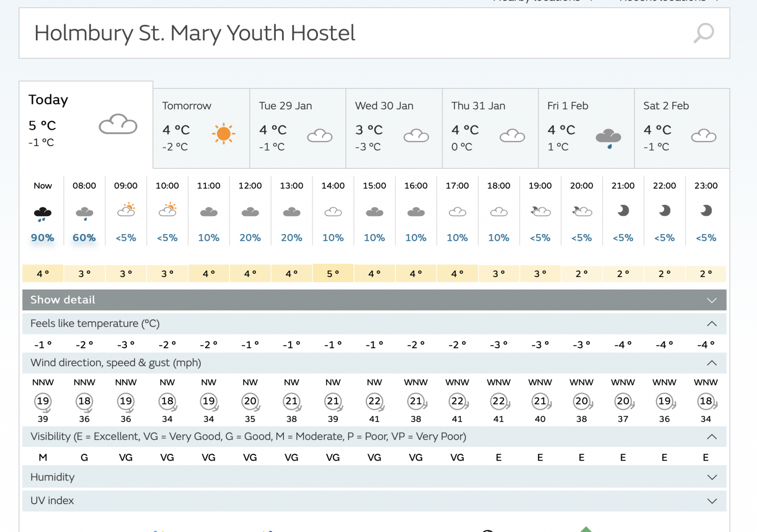Image resolution: width=757 pixels, height=532 pixels.
Task: Click the 13:00 time column header
Action: (x=291, y=186)
